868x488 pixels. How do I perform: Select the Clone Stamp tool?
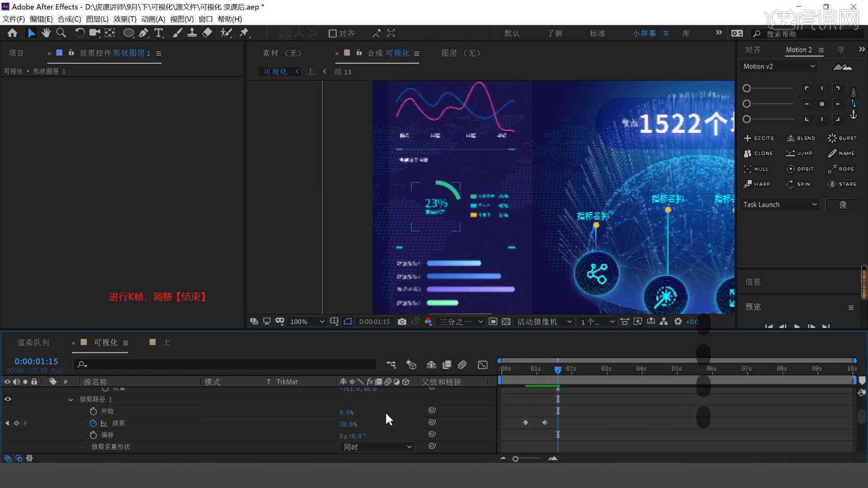tap(192, 33)
